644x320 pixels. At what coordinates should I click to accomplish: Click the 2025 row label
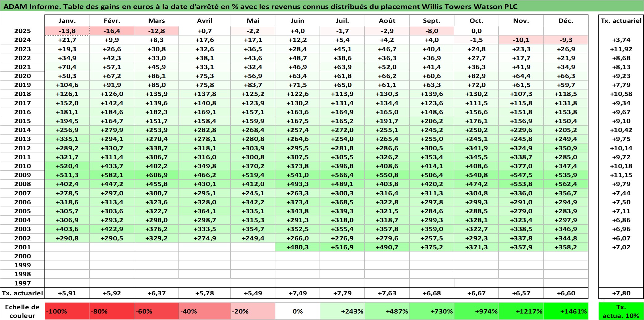click(23, 31)
